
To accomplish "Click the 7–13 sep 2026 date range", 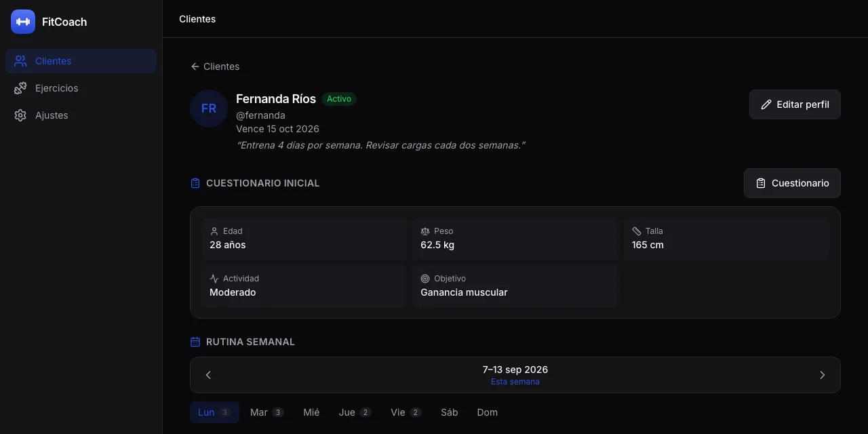I will click(515, 370).
